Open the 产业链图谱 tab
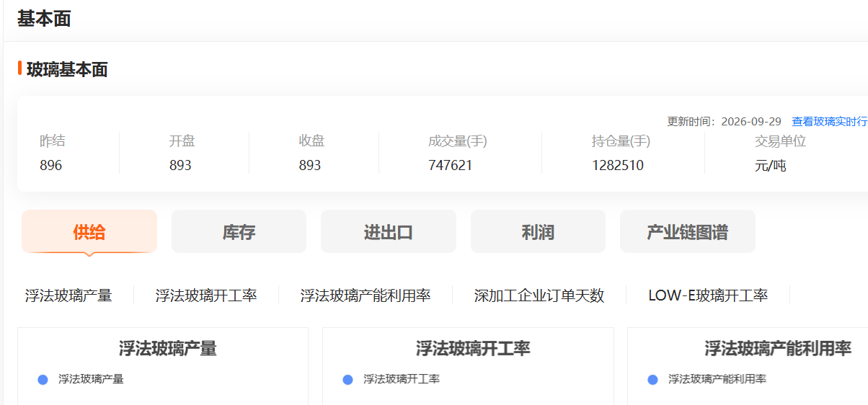 pos(688,231)
